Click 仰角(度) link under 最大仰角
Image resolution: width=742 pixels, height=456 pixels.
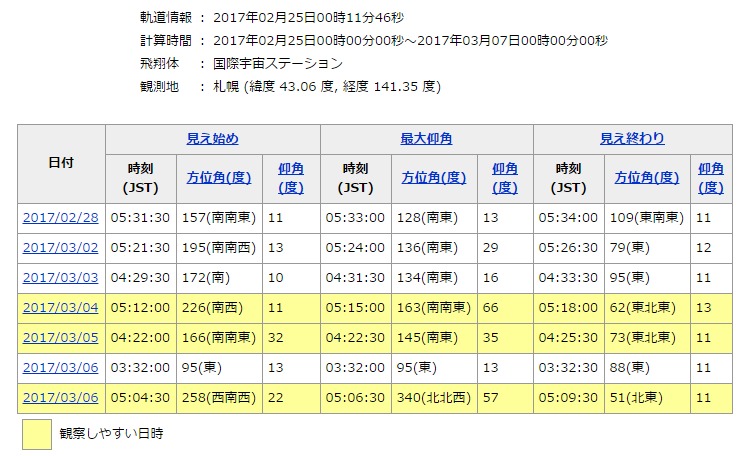pyautogui.click(x=506, y=177)
